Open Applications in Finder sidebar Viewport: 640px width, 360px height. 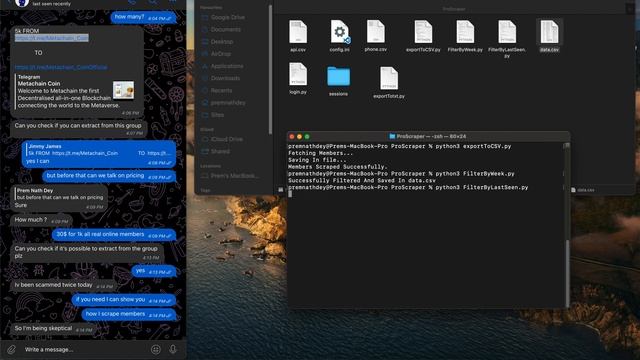[222, 66]
